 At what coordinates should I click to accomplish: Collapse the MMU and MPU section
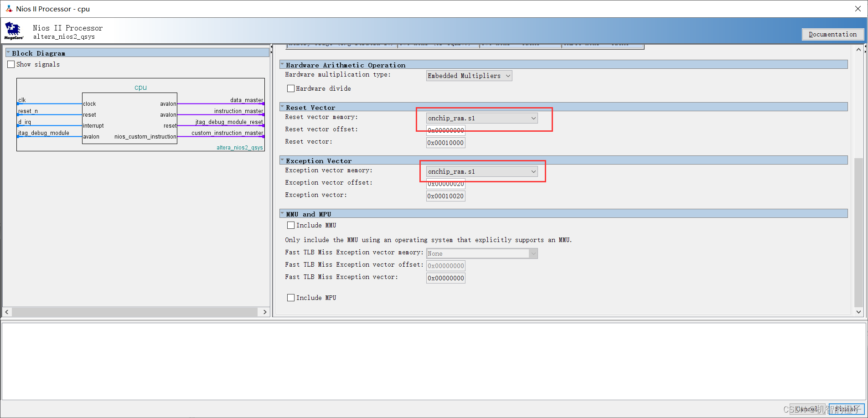(x=282, y=214)
